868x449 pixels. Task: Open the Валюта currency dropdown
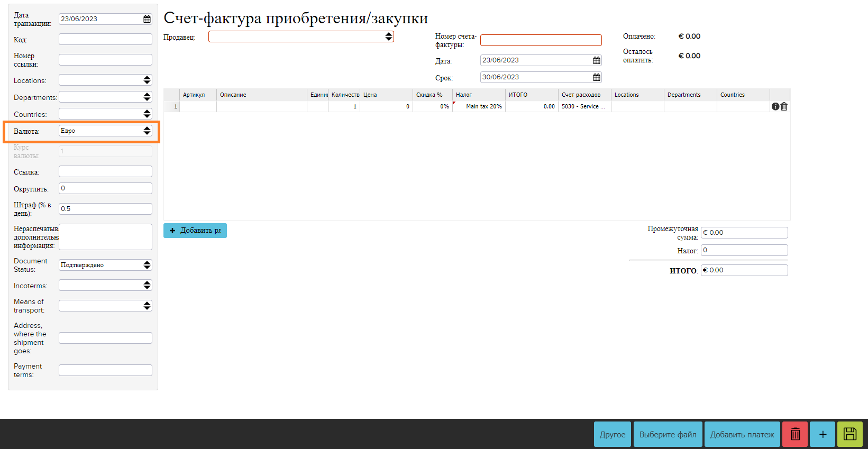point(105,131)
